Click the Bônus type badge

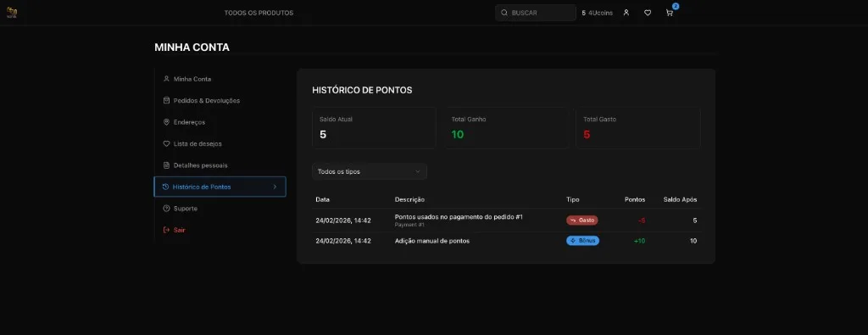click(582, 241)
